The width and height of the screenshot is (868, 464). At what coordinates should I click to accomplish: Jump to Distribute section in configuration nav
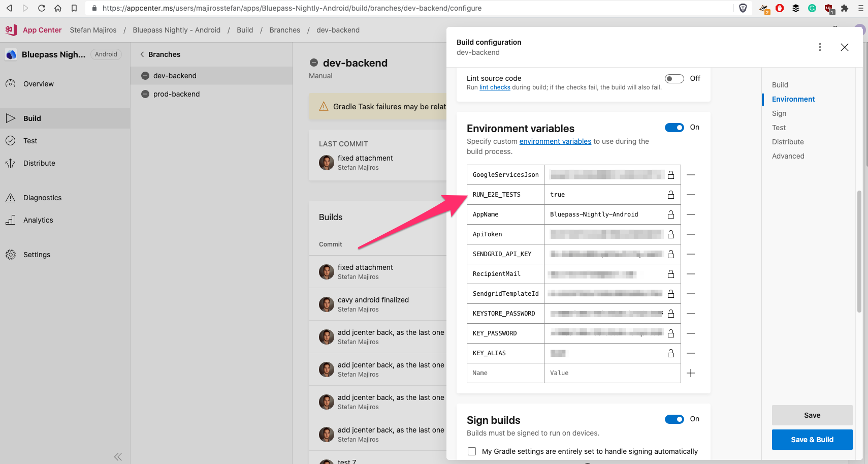[788, 142]
